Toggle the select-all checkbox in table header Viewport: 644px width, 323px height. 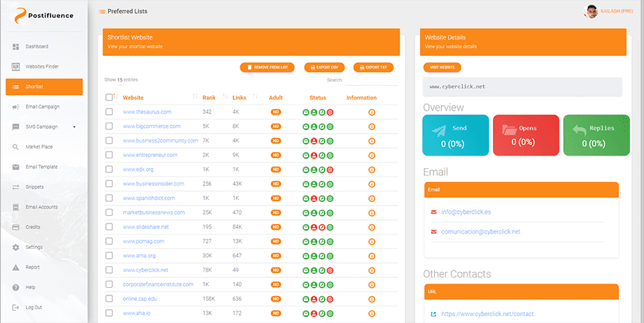[109, 98]
